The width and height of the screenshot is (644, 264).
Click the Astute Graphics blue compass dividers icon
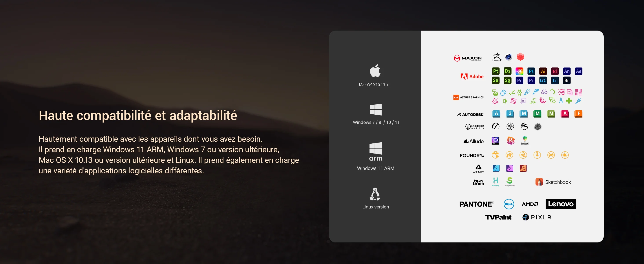pyautogui.click(x=561, y=101)
